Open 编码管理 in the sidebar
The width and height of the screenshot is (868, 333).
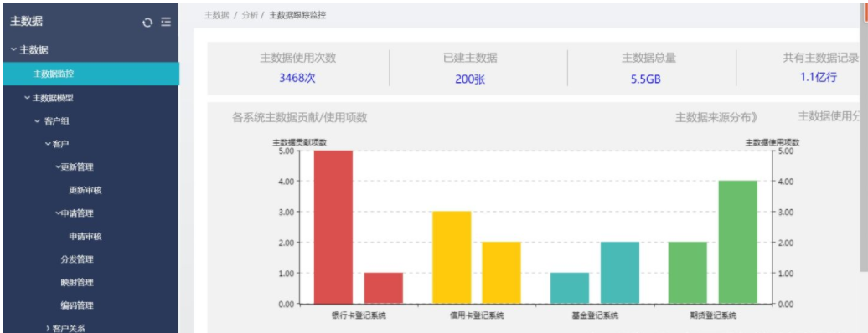point(77,305)
